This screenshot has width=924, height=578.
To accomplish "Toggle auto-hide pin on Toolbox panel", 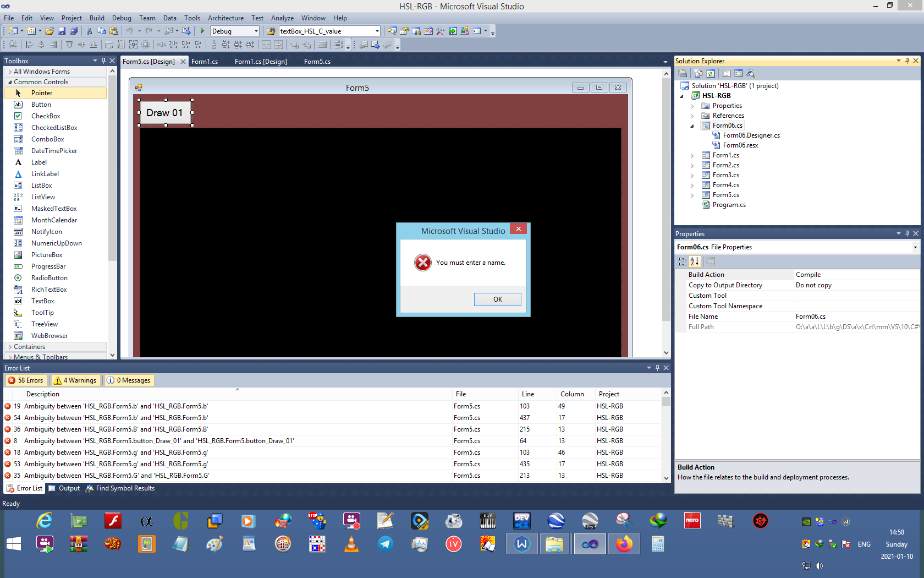I will tap(103, 61).
